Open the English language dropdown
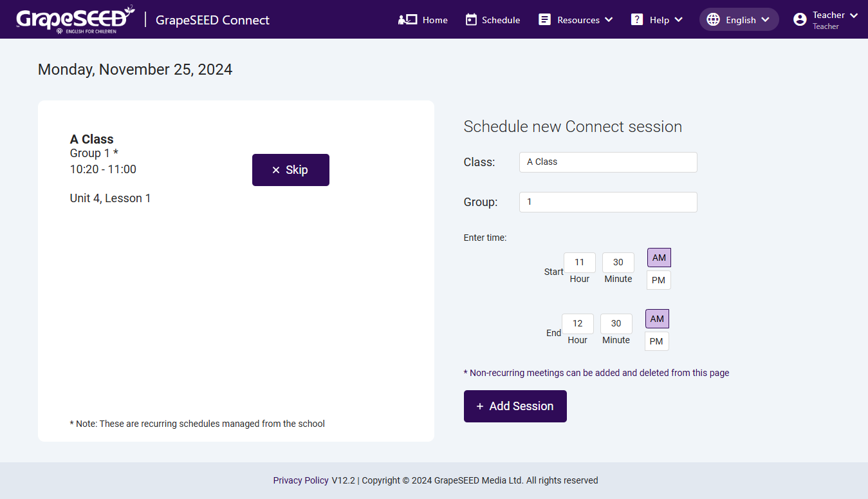 click(x=739, y=20)
